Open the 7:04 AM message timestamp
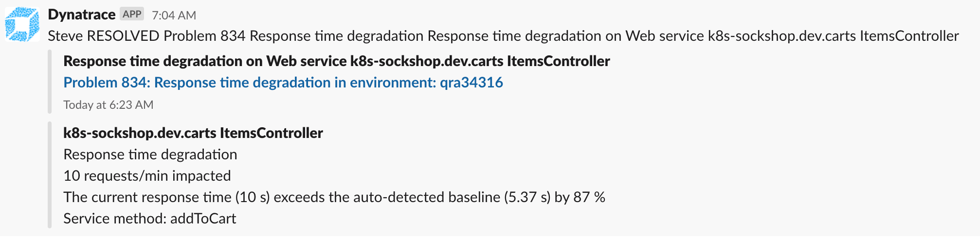Screen dimensions: 980x239 tap(174, 16)
